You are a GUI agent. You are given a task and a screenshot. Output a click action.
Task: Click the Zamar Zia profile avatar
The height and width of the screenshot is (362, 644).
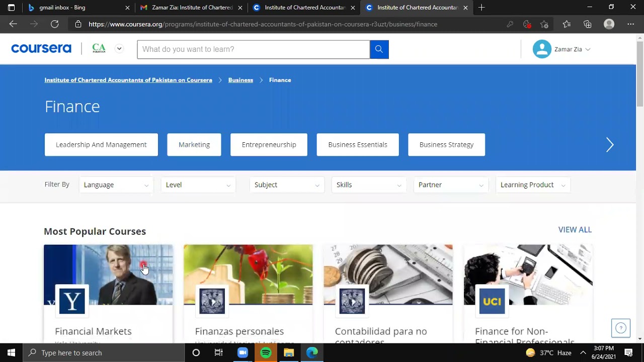pyautogui.click(x=542, y=49)
